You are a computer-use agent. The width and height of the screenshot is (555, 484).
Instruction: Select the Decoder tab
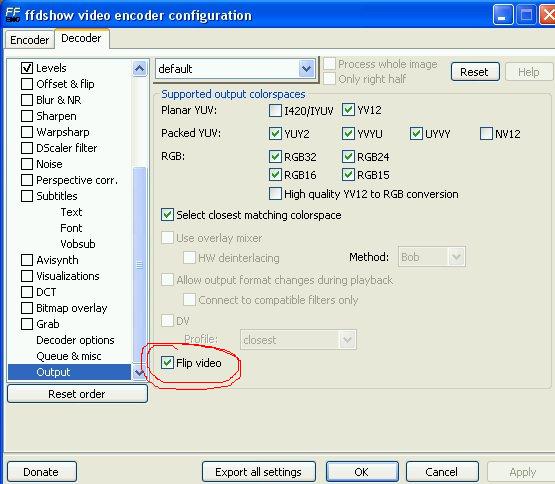click(x=81, y=38)
